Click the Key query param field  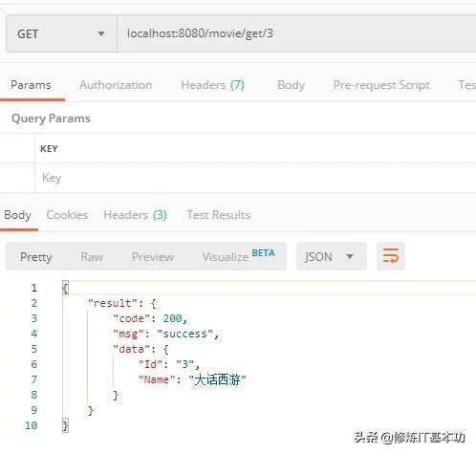[x=255, y=178]
